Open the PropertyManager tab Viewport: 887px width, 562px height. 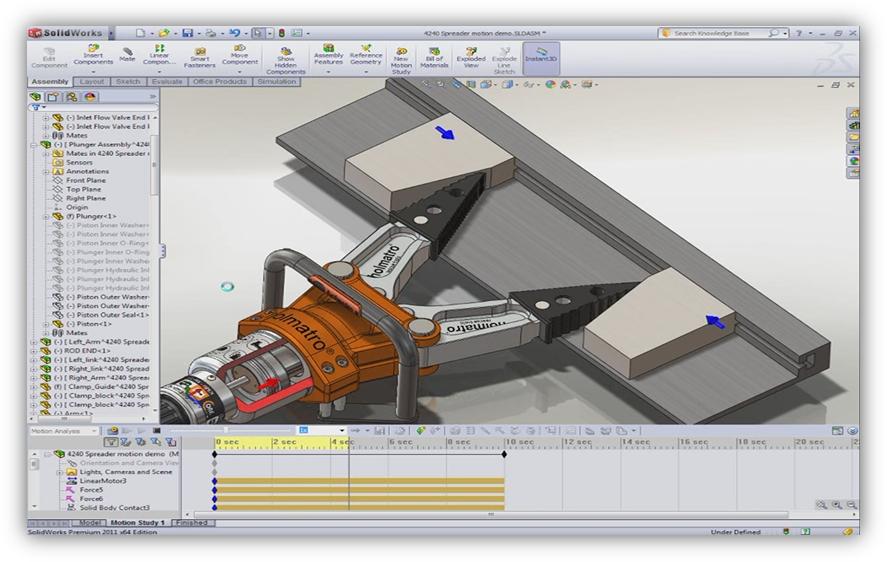pyautogui.click(x=53, y=97)
